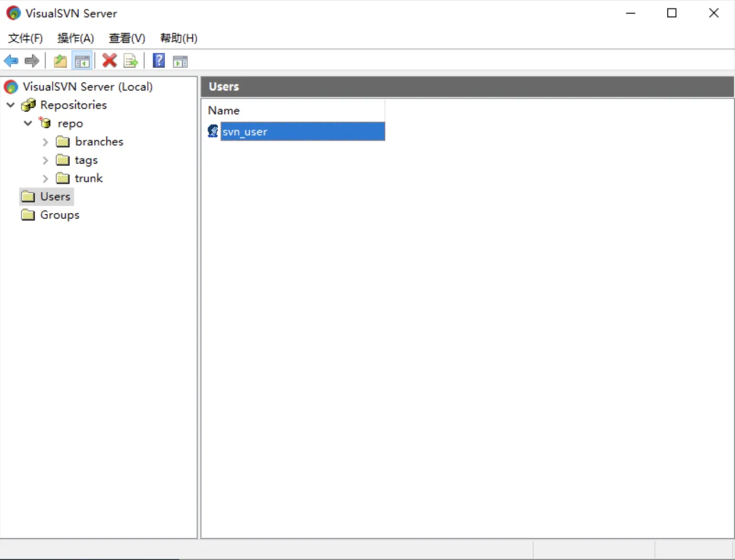Click the repo repository icon

tap(45, 123)
